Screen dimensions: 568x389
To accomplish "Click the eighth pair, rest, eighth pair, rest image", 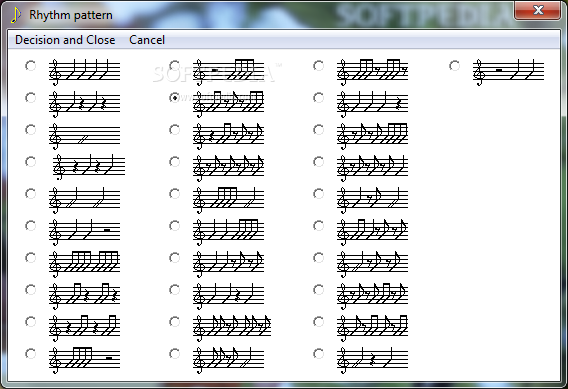I will [x=84, y=296].
